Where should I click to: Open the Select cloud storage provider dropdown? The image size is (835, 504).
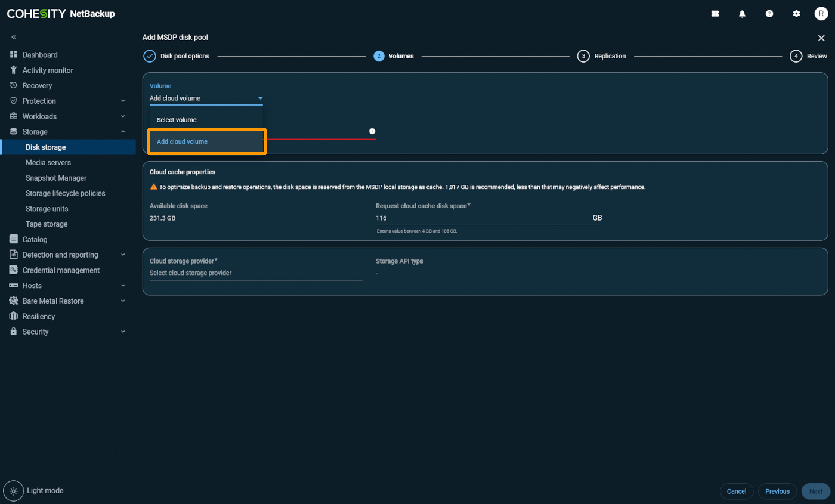(256, 272)
